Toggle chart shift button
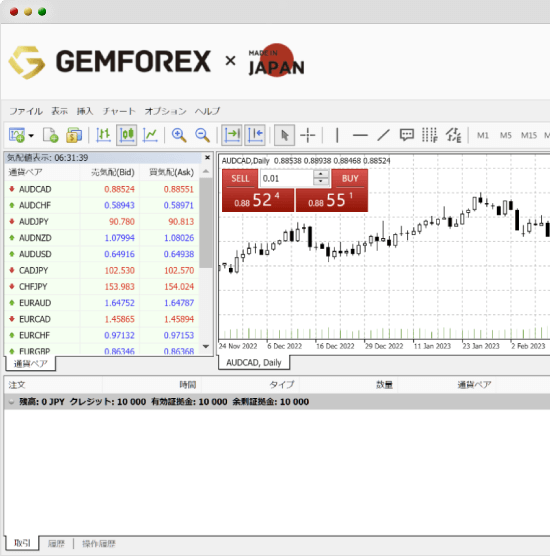The image size is (550, 556). tap(255, 135)
